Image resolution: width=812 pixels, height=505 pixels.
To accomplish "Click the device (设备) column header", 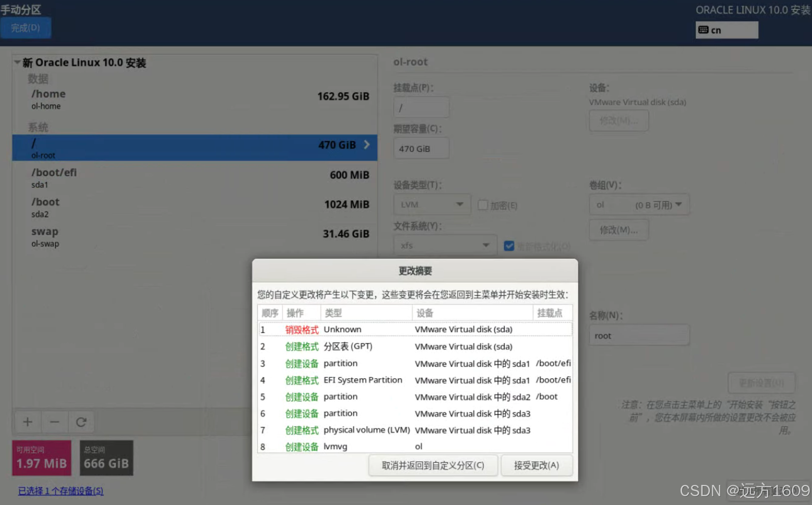I will point(473,313).
